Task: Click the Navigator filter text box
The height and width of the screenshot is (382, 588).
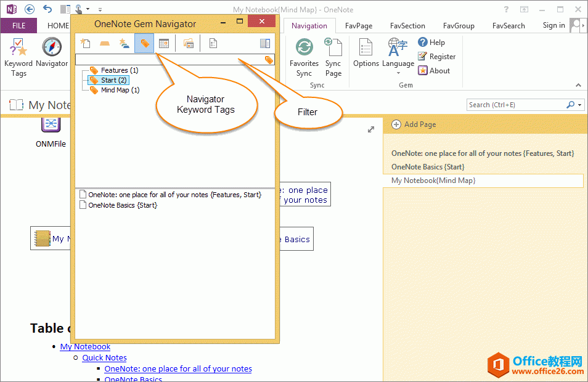Action: (169, 60)
